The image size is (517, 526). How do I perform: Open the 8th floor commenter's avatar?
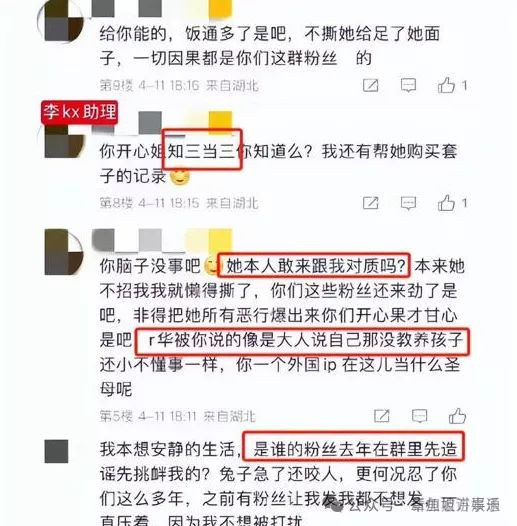64,141
